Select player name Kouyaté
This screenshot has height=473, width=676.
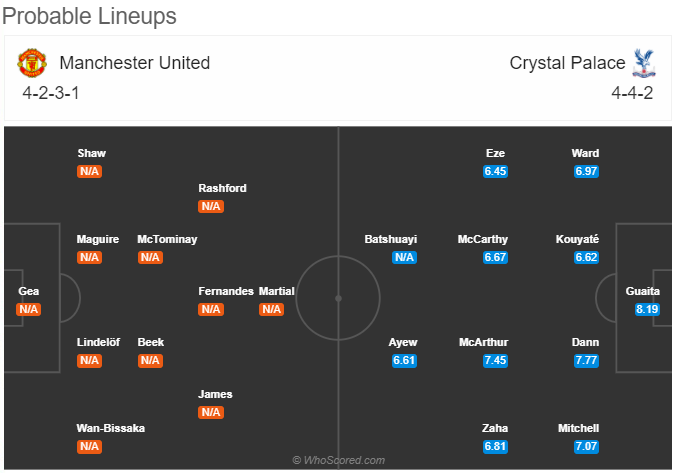(577, 239)
